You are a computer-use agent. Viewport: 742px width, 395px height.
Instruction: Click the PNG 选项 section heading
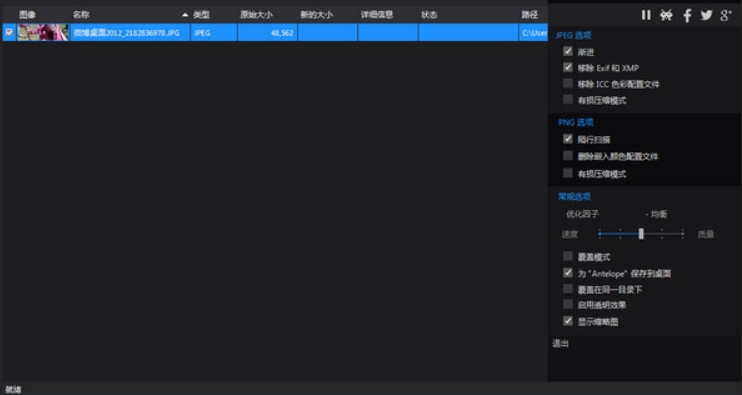point(576,123)
